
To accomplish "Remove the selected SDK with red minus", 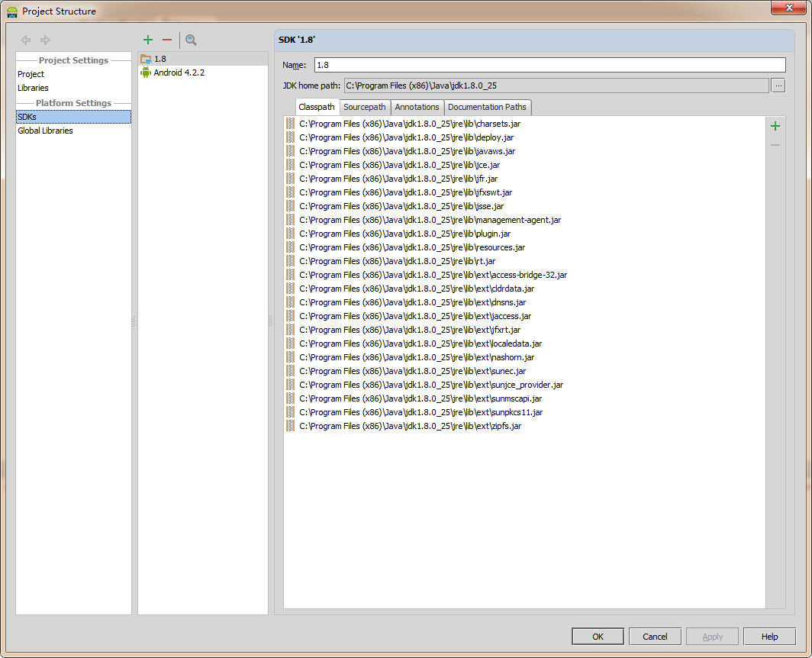I will [x=166, y=40].
